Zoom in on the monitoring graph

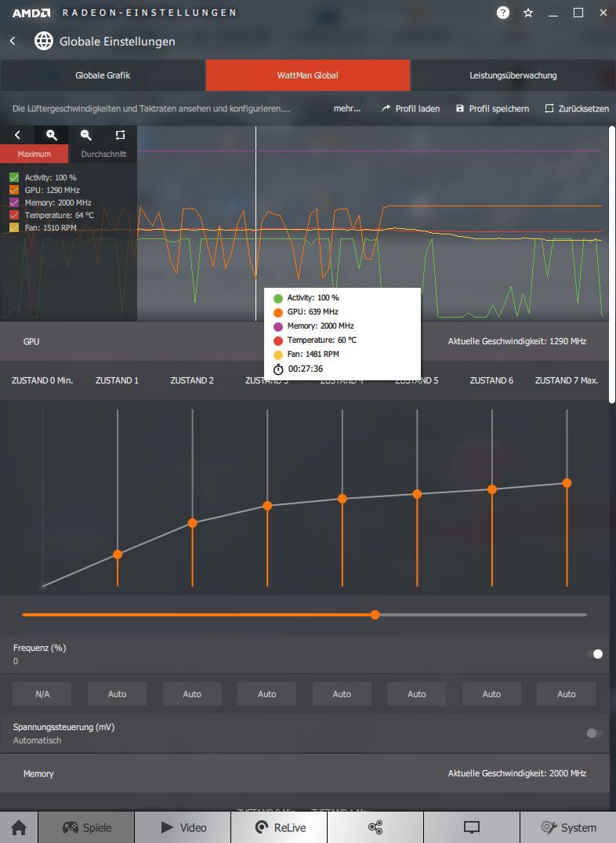coord(51,135)
